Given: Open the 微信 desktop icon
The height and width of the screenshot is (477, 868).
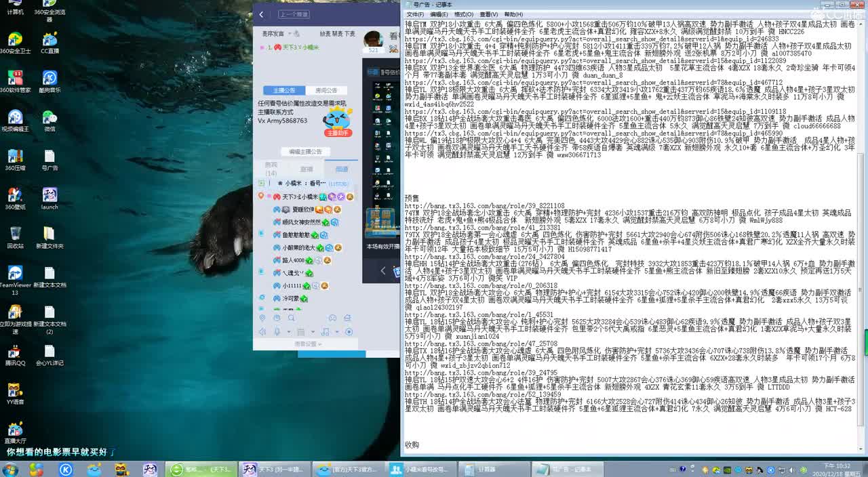Looking at the screenshot, I should pos(50,120).
